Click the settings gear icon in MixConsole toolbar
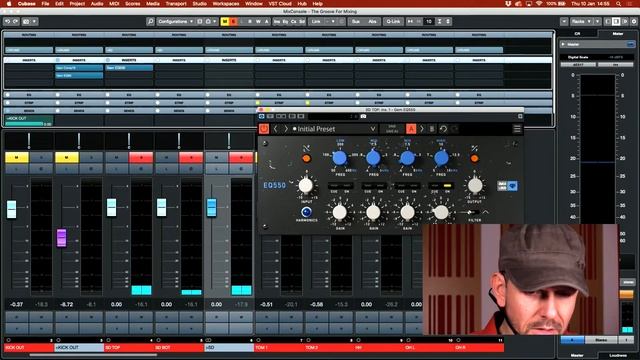This screenshot has height=360, width=640. (x=634, y=21)
